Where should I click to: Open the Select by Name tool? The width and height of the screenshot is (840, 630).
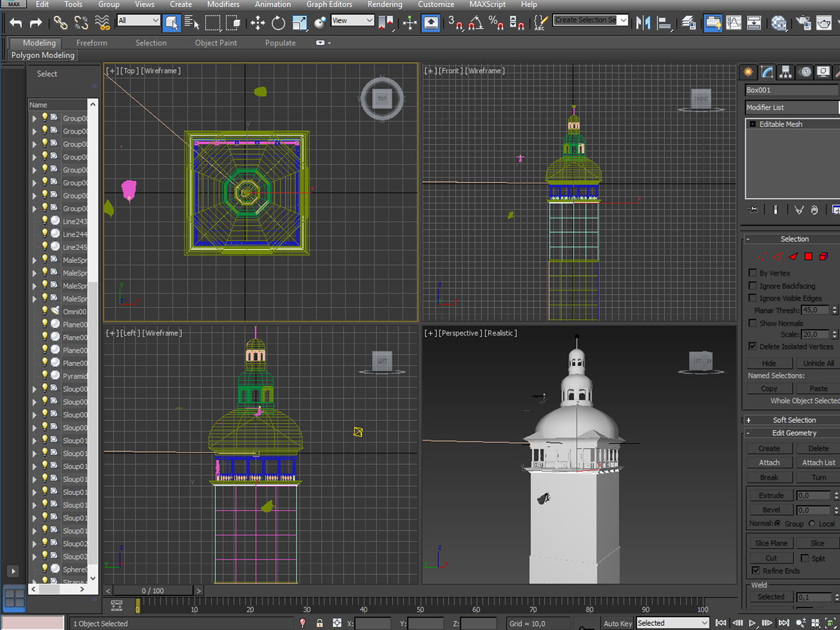pyautogui.click(x=192, y=23)
